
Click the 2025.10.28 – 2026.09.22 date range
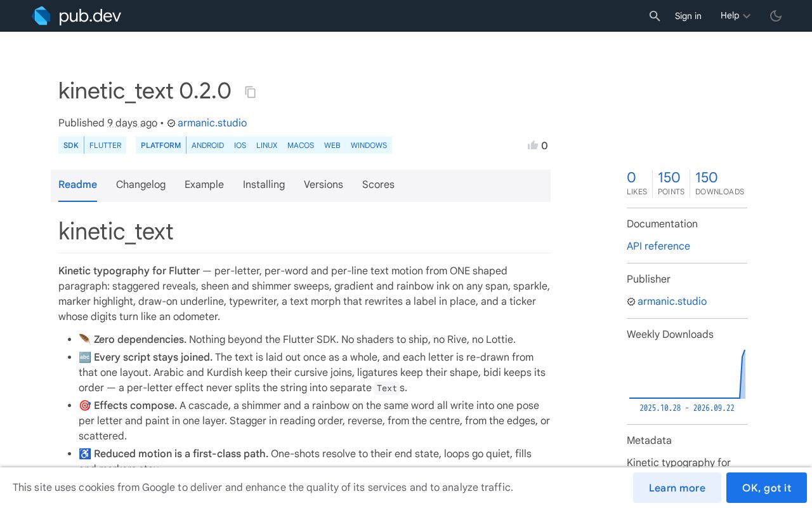[x=687, y=408]
